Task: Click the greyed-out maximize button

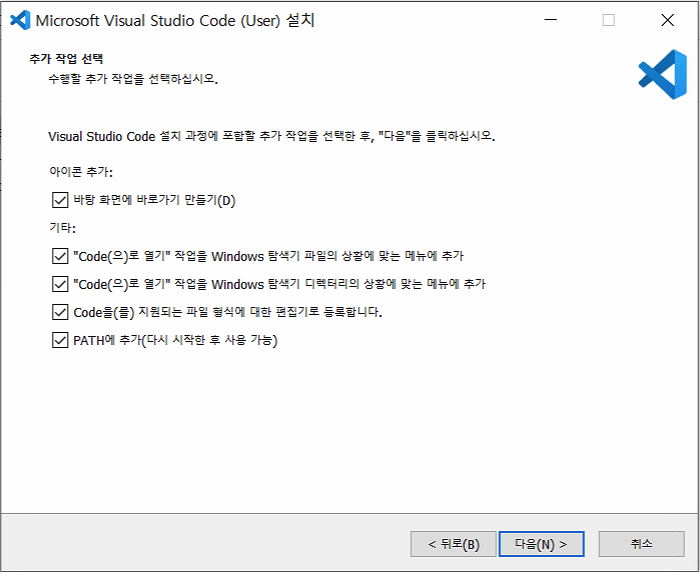Action: 608,20
